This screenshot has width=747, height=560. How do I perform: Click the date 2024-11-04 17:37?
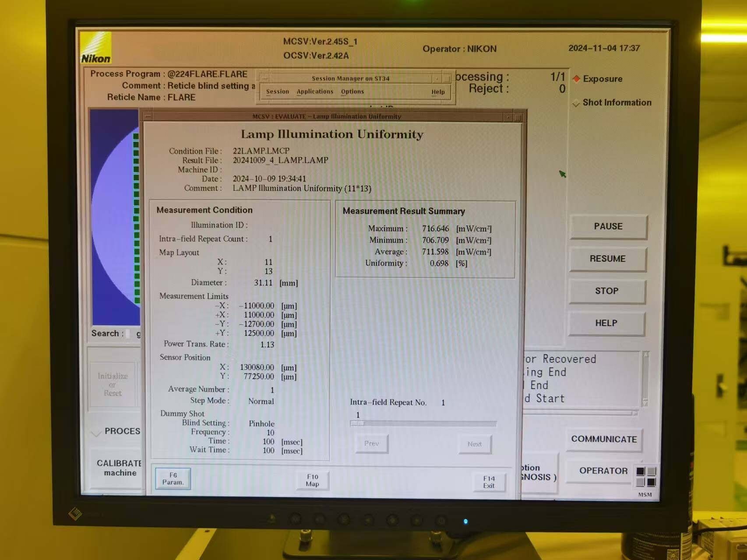(x=604, y=48)
